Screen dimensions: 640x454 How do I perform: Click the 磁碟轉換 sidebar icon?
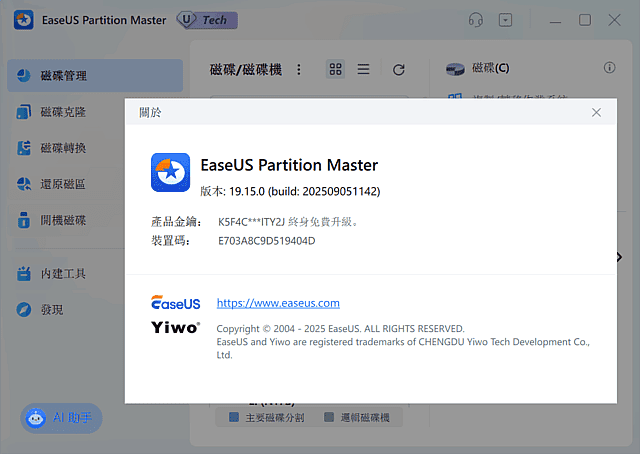pos(24,148)
